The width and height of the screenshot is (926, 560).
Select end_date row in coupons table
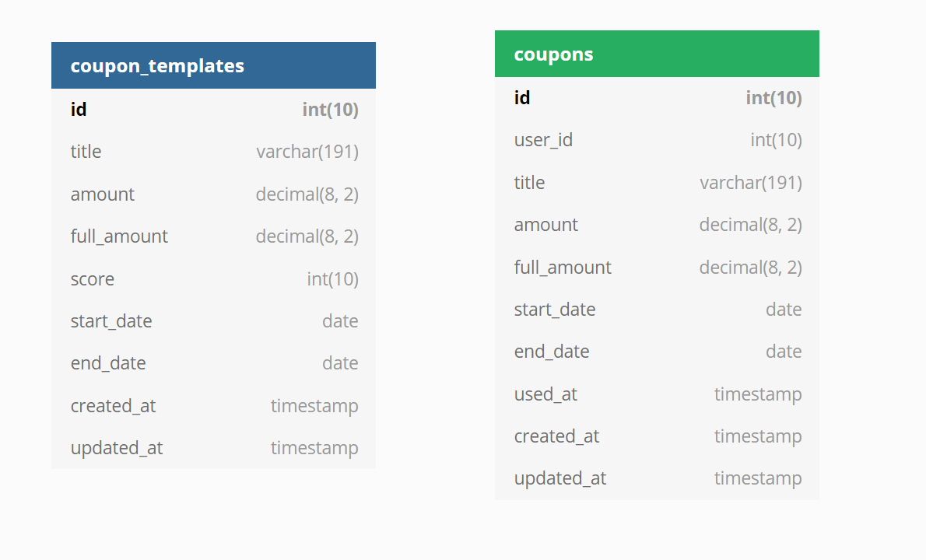[657, 352]
